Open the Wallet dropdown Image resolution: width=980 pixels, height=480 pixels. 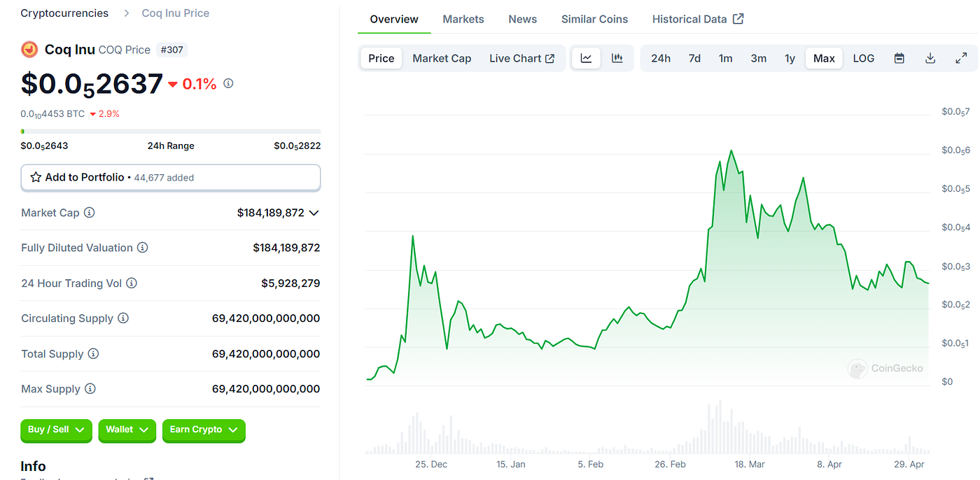[x=127, y=430]
